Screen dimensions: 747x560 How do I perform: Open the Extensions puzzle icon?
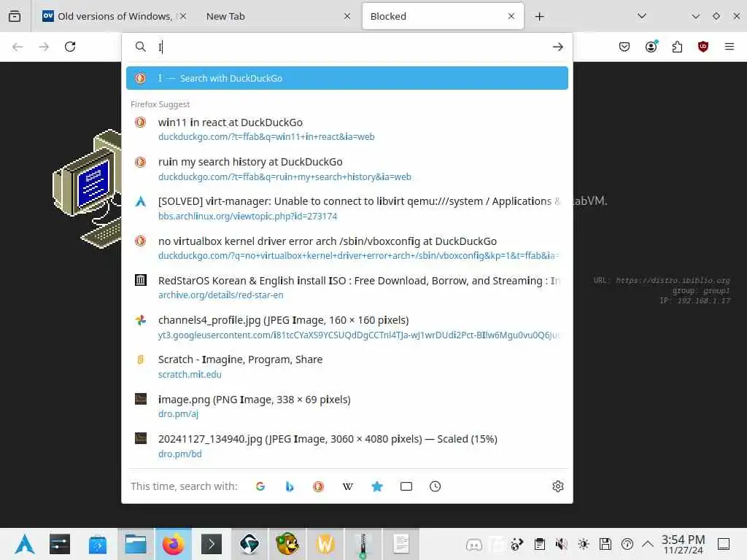point(677,47)
